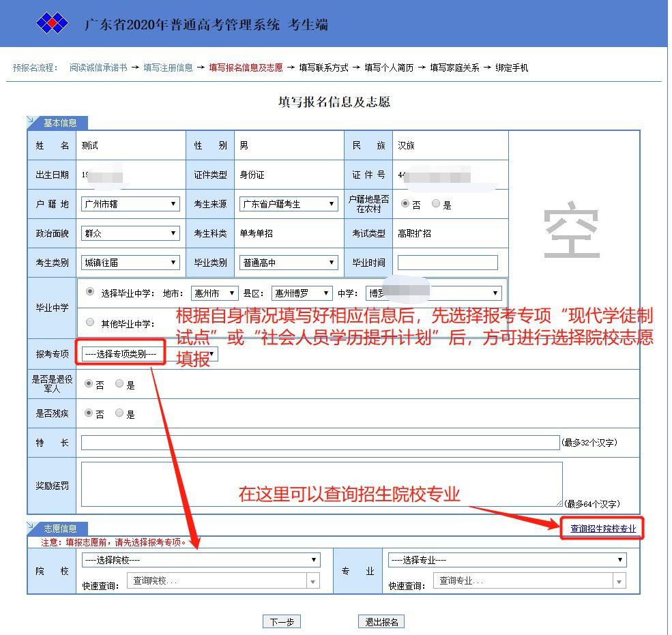Click the 下一步 button
This screenshot has width=672, height=635.
281,621
